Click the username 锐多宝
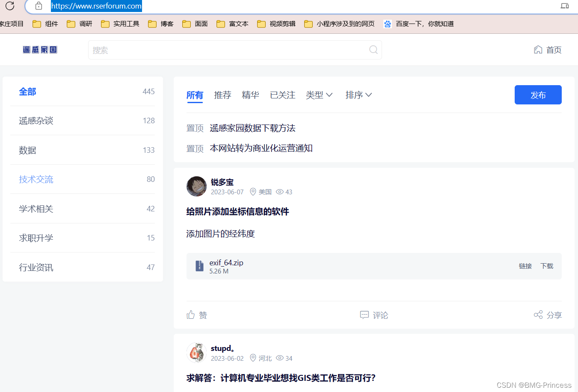 222,182
